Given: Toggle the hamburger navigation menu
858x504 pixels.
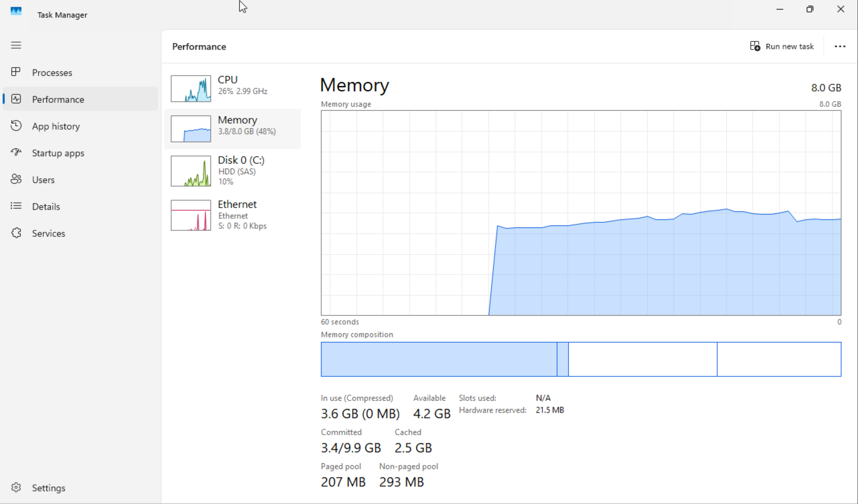Looking at the screenshot, I should 16,45.
